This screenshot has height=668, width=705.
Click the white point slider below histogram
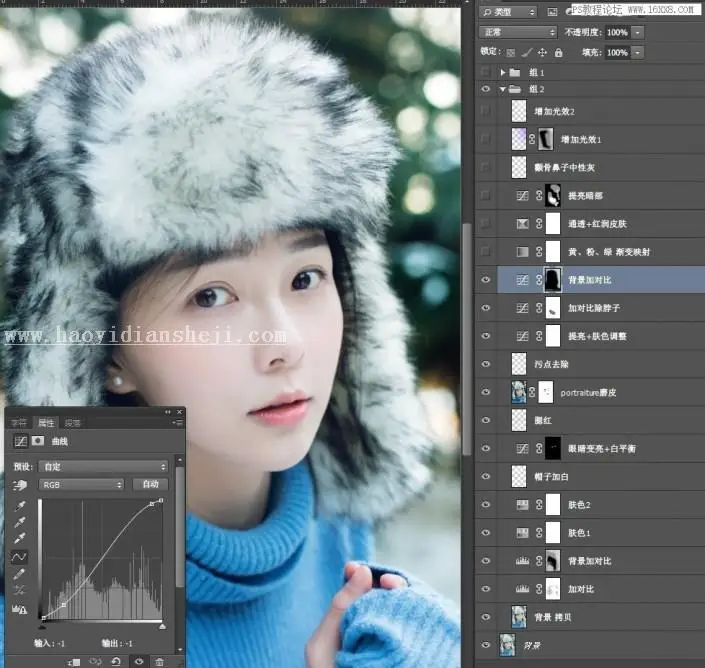162,626
